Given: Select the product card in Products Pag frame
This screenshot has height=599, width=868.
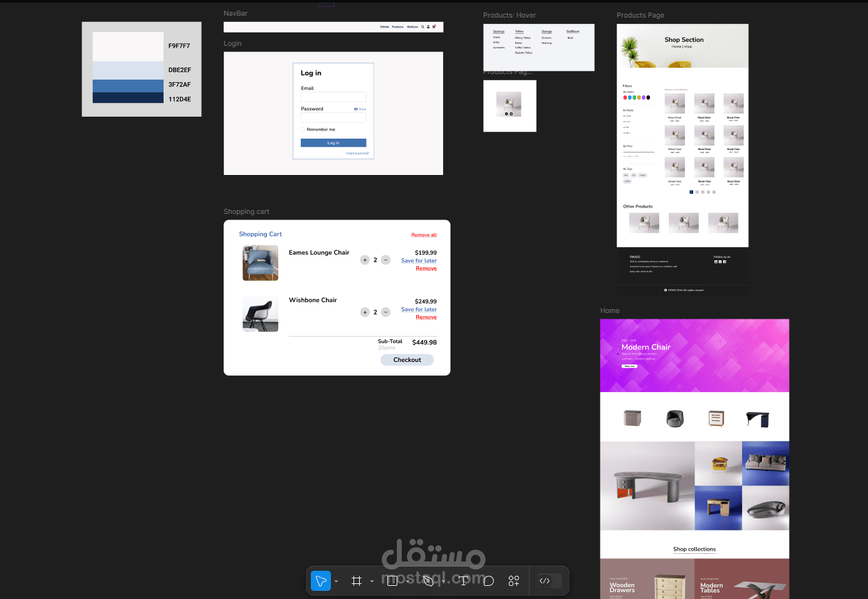Looking at the screenshot, I should (509, 105).
